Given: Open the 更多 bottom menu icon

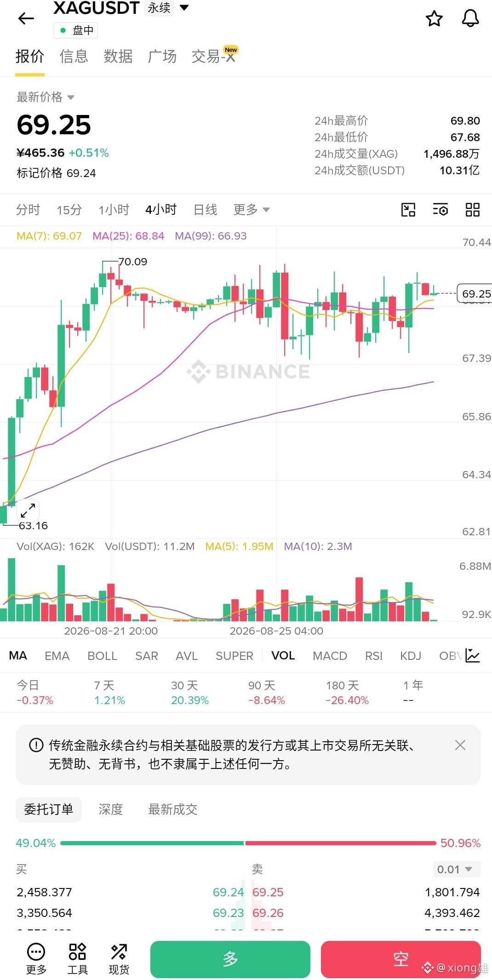Looking at the screenshot, I should [x=36, y=959].
